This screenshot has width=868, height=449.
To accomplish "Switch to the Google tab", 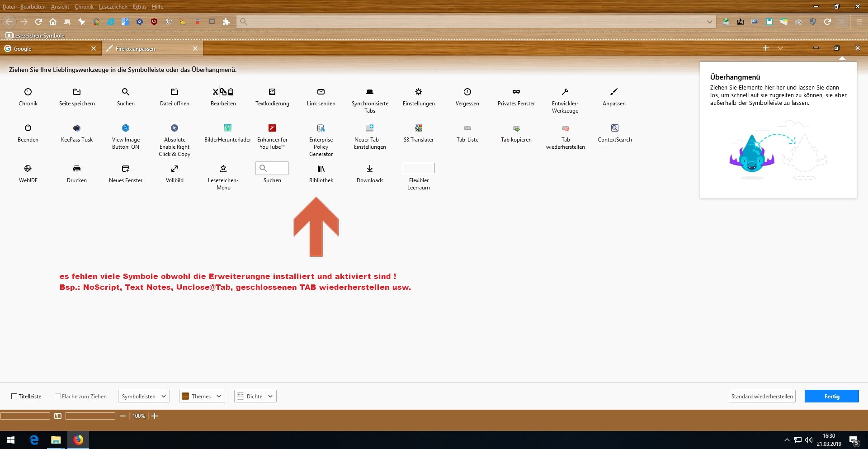I will (51, 48).
